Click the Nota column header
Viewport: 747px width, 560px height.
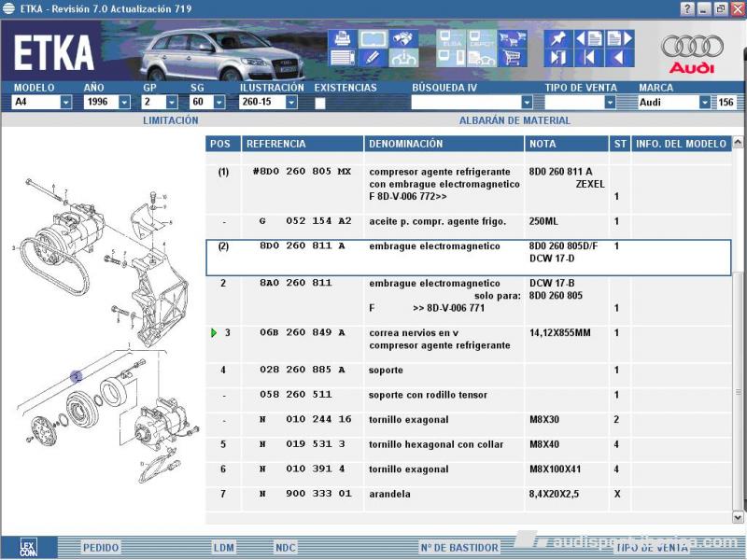[567, 144]
